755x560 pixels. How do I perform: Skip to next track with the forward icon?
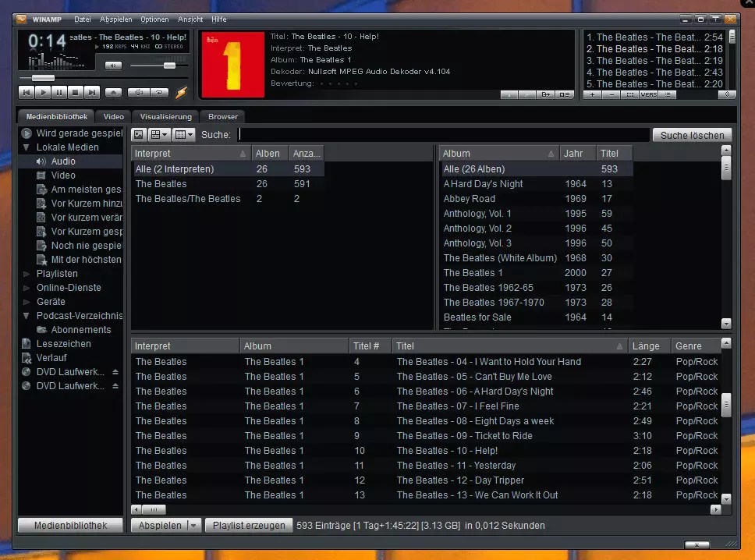pos(92,93)
